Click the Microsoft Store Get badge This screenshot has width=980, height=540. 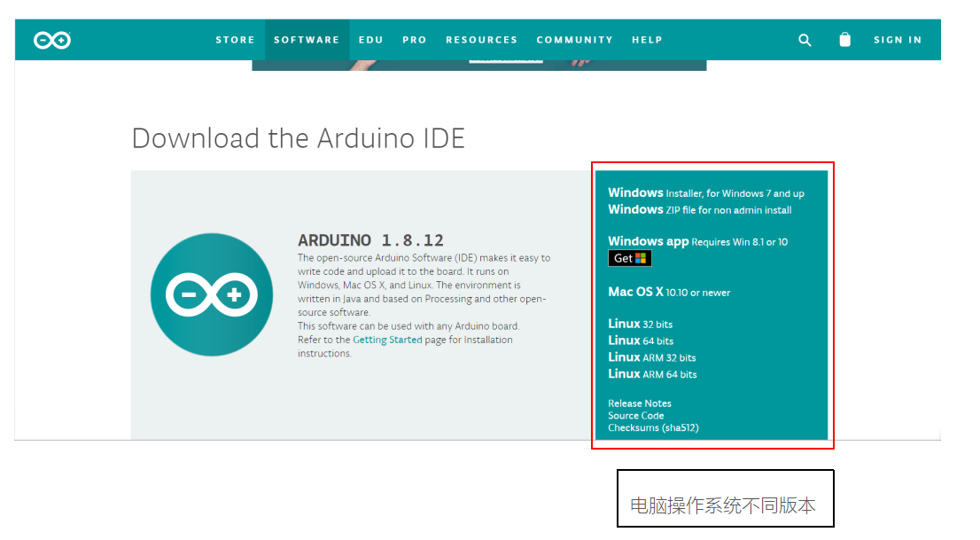click(630, 258)
